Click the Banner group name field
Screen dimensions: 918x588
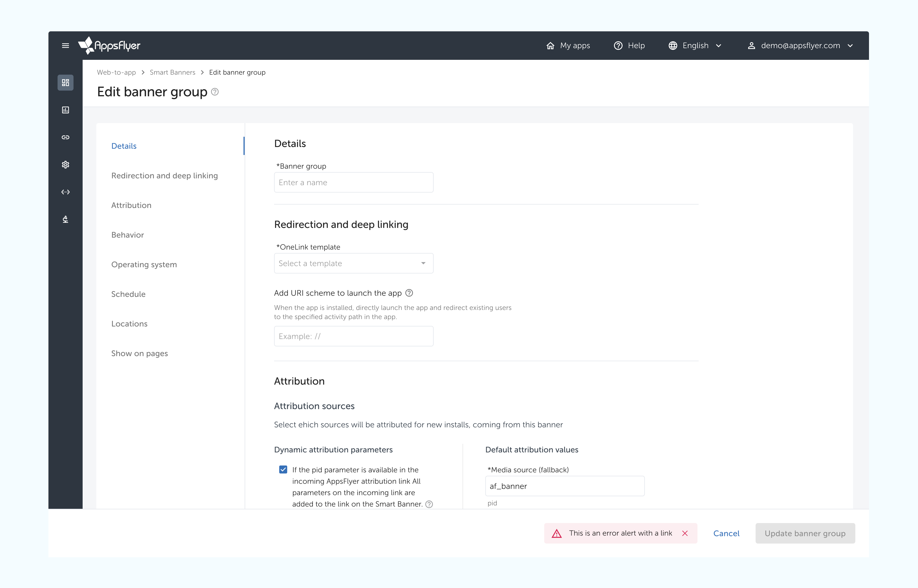coord(353,182)
